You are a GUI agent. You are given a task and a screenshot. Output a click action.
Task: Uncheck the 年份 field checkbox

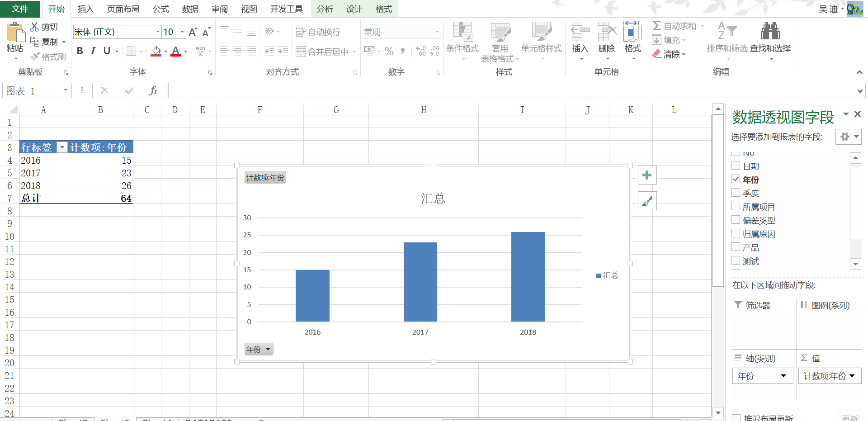tap(736, 180)
